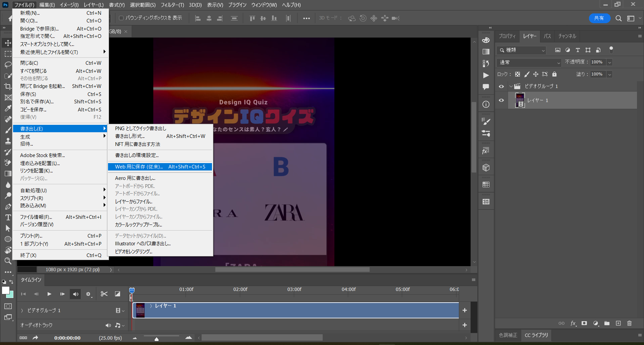The height and width of the screenshot is (345, 644).
Task: Split the clip with the Scissors icon
Action: pos(104,294)
